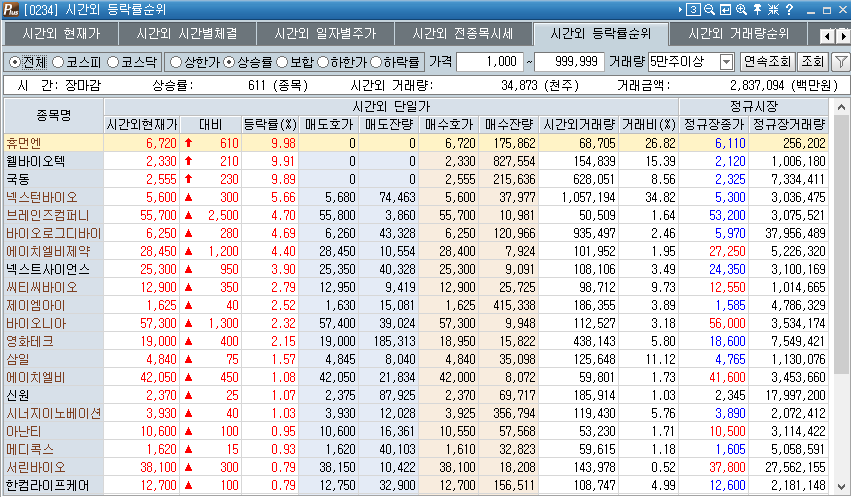The width and height of the screenshot is (851, 497).
Task: Select stock row 국동
Action: (x=416, y=179)
